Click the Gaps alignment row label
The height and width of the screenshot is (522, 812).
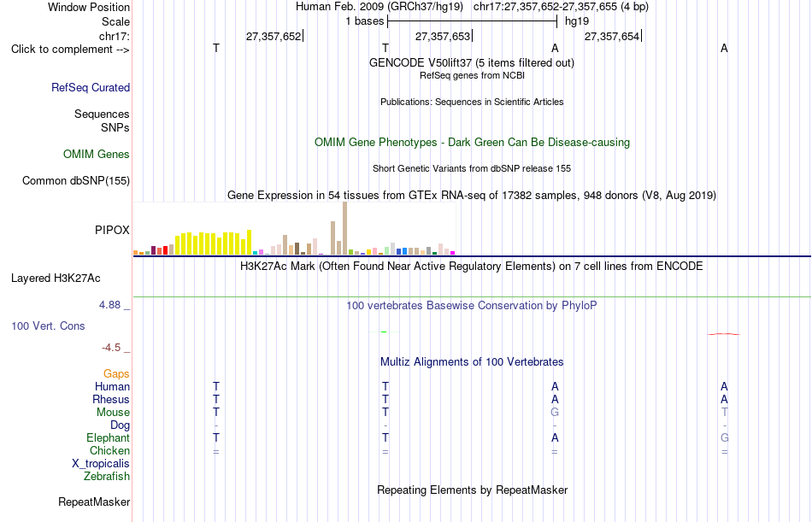click(116, 374)
